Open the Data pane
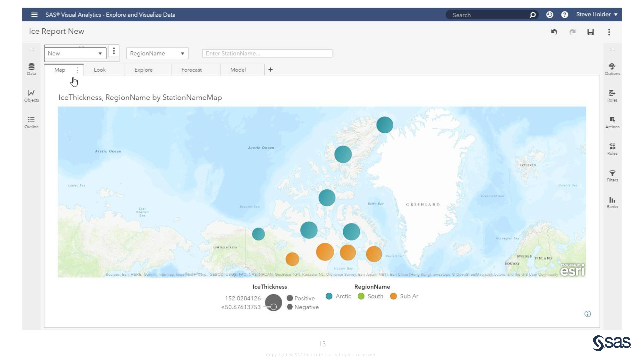 [32, 69]
